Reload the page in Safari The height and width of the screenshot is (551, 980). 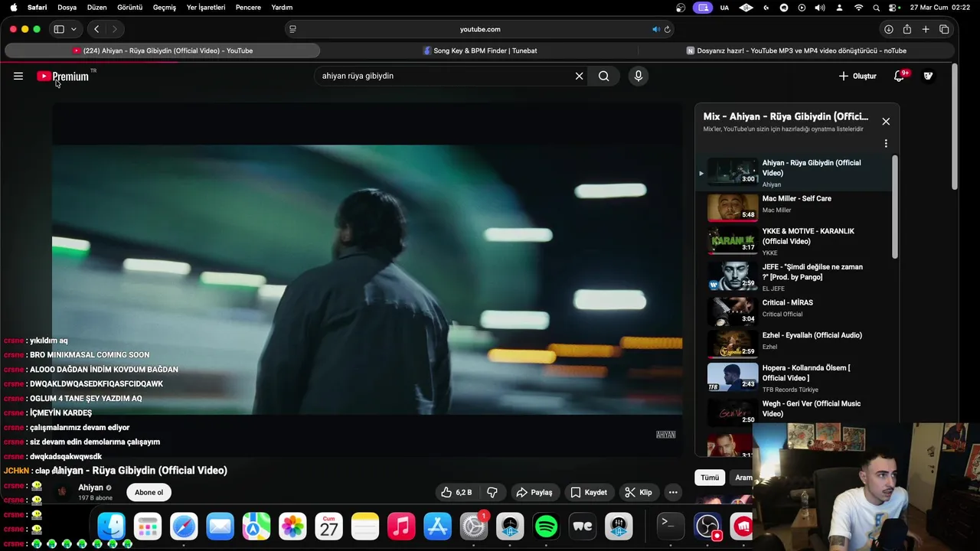pos(667,29)
